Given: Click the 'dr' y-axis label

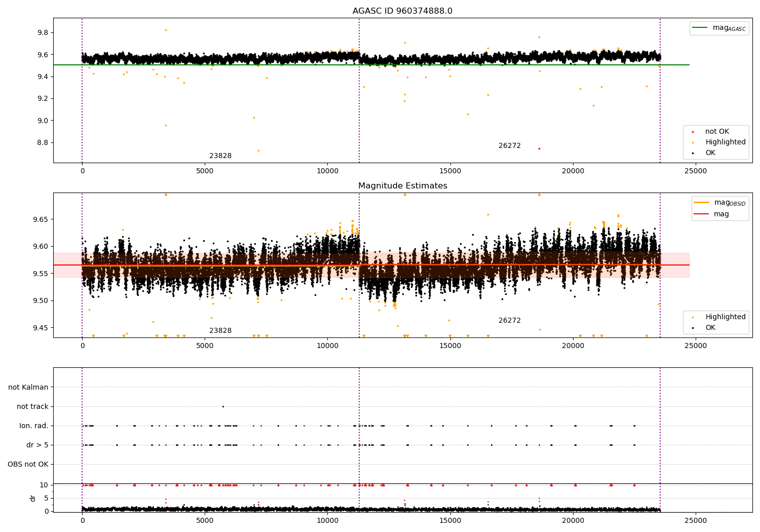Looking at the screenshot, I should coord(33,498).
